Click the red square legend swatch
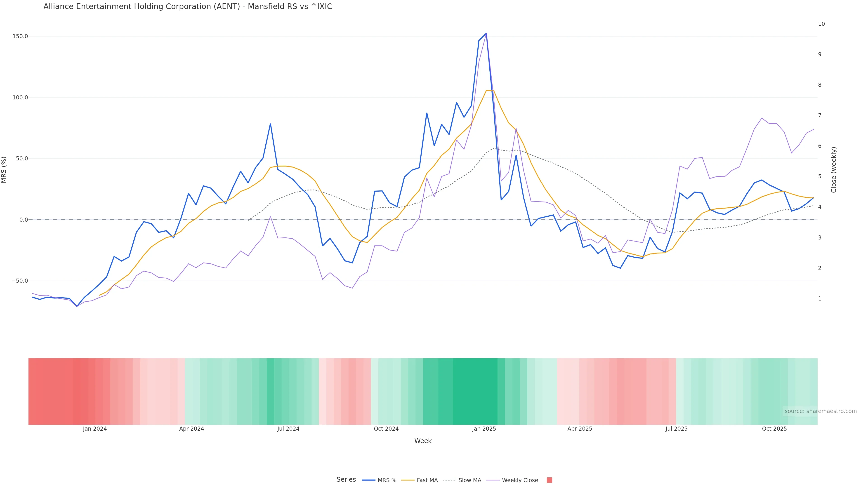This screenshot has width=868, height=488. (549, 480)
